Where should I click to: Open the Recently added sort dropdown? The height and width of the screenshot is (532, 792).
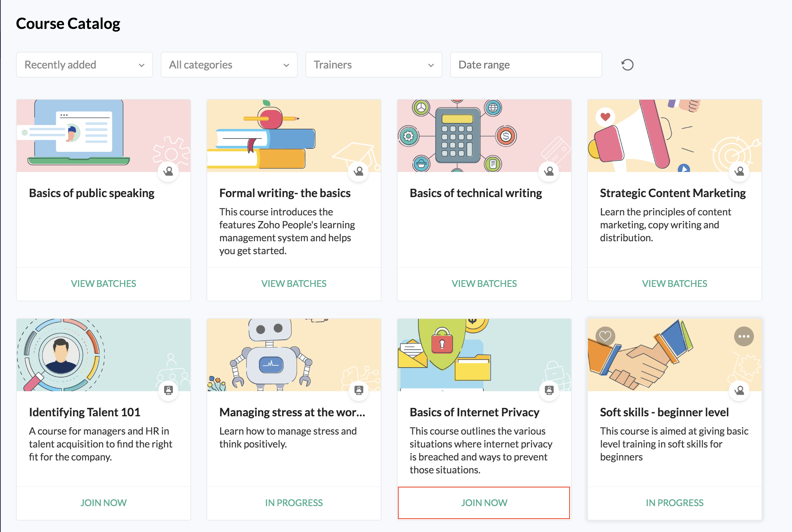(85, 65)
